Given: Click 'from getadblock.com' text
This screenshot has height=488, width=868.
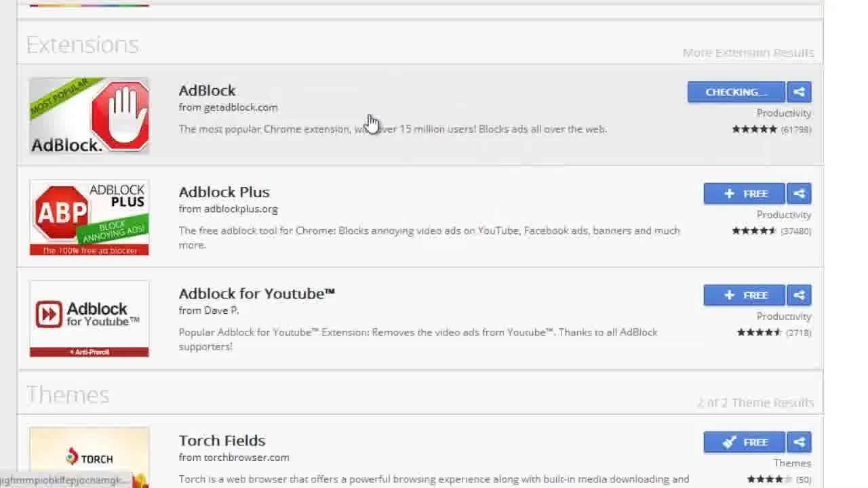Looking at the screenshot, I should (228, 107).
